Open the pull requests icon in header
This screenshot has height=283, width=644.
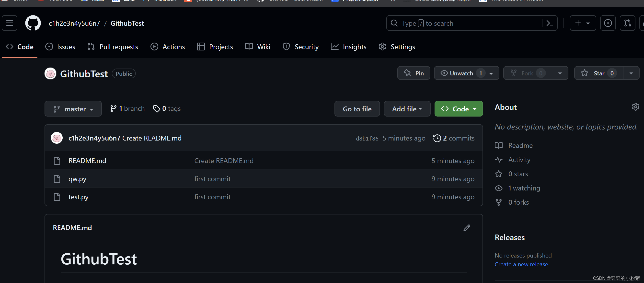(627, 23)
